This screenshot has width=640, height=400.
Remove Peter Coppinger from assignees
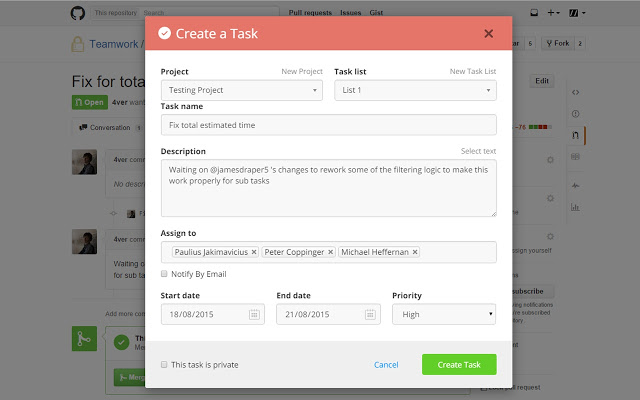pos(331,252)
